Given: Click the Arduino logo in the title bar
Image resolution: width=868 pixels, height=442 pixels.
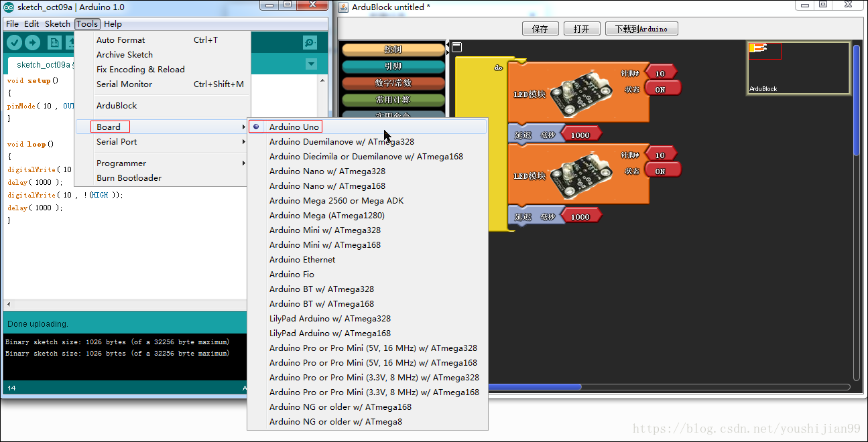Looking at the screenshot, I should coord(9,7).
